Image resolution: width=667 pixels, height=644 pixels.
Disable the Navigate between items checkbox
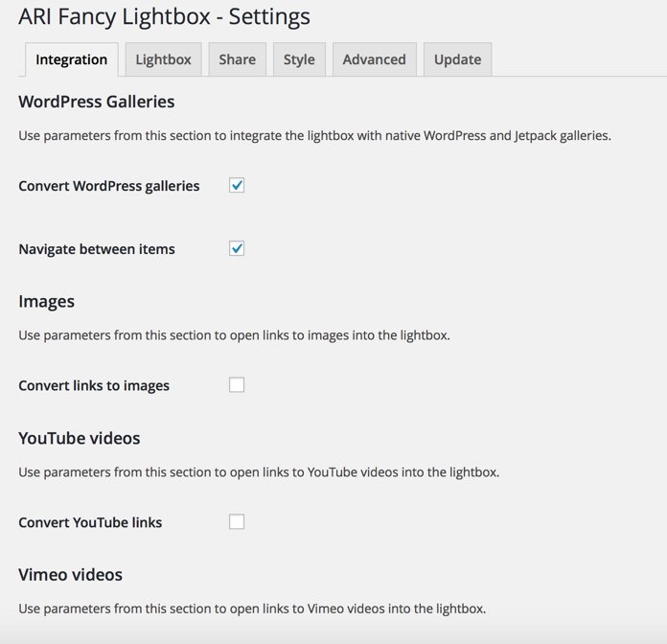237,248
